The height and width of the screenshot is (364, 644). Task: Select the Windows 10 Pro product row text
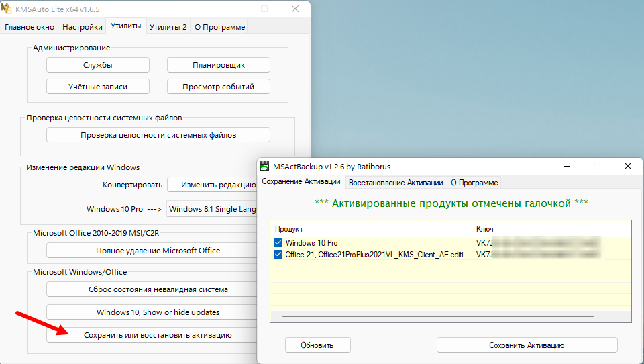point(312,242)
